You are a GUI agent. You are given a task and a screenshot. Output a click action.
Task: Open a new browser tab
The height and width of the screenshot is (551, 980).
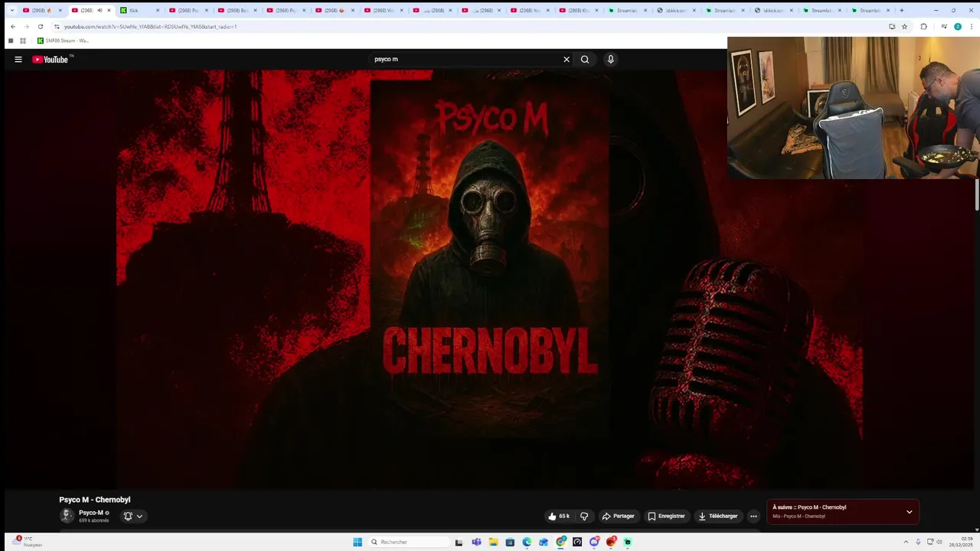click(902, 10)
